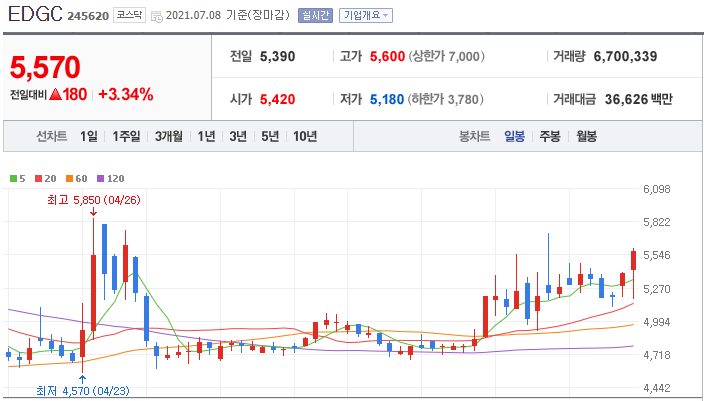The image size is (704, 401).
Task: Click the 거래대금 value 36,626 백만
Action: 638,99
